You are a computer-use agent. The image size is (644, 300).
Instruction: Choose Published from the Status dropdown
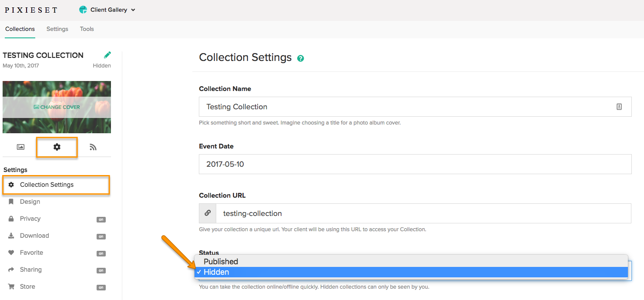click(411, 261)
